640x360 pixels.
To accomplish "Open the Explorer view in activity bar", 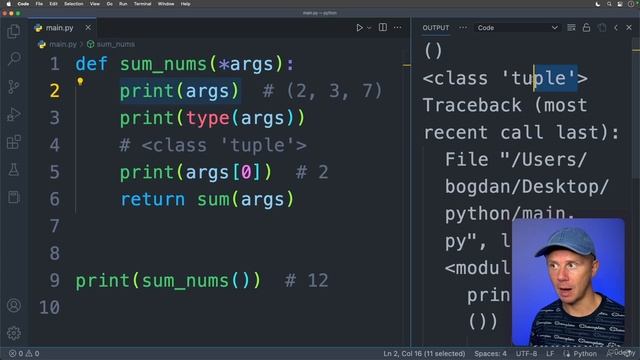I will click(x=14, y=31).
